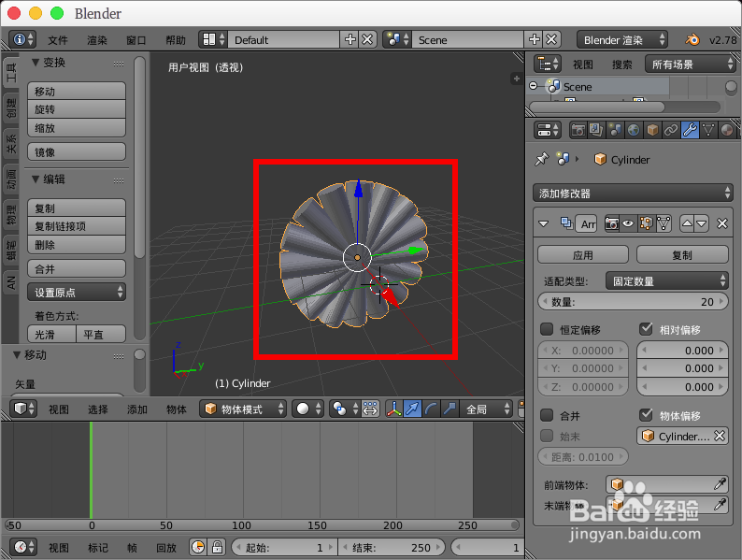Open the 窗口 Window menu
The height and width of the screenshot is (560, 742).
pyautogui.click(x=136, y=40)
